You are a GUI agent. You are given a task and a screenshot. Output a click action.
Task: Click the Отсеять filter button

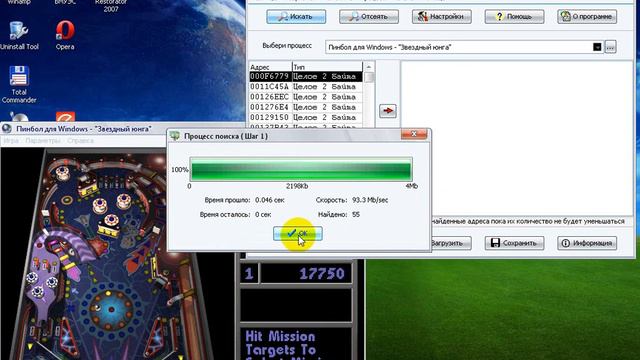pyautogui.click(x=369, y=17)
